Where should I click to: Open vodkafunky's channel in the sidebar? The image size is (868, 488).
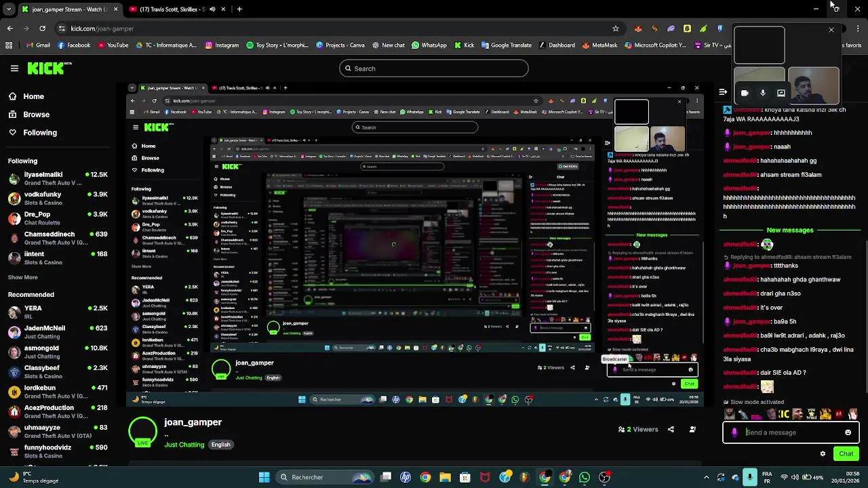58,198
